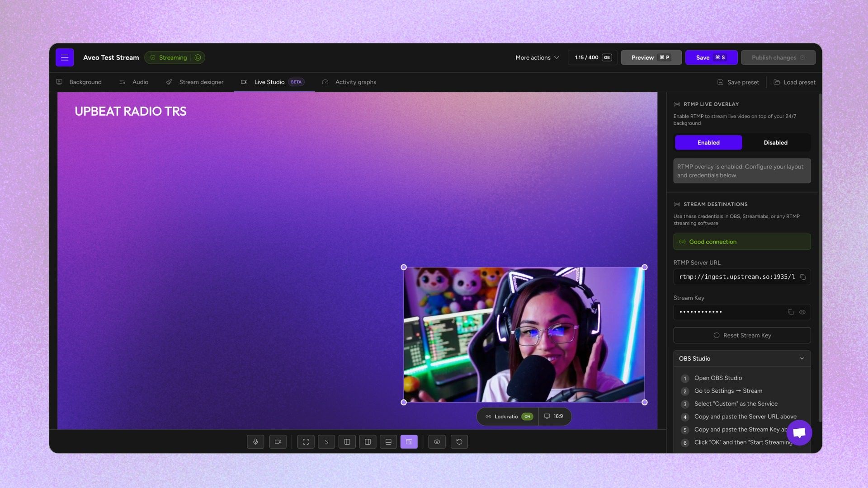Click the diagonal arrow snap icon
Viewport: 868px width, 488px height.
click(326, 442)
